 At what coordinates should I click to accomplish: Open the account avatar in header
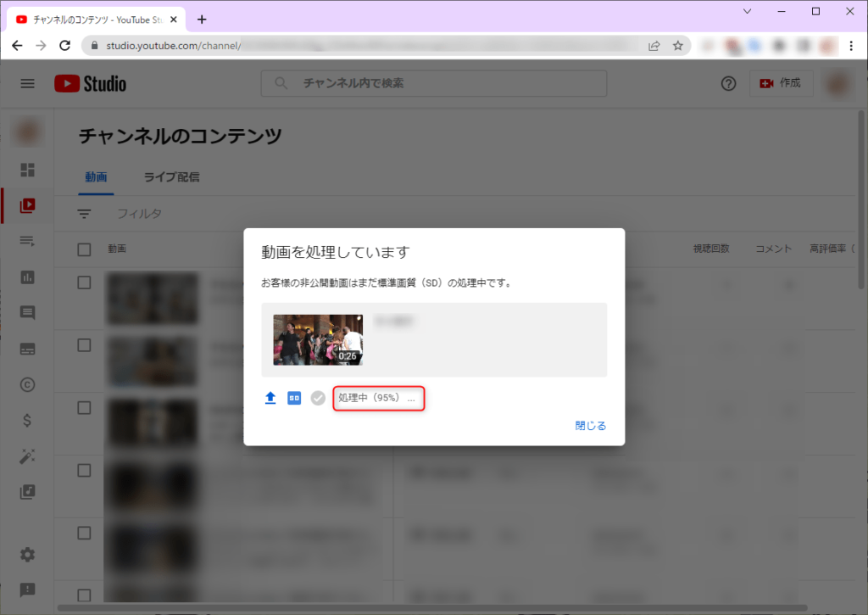[838, 84]
